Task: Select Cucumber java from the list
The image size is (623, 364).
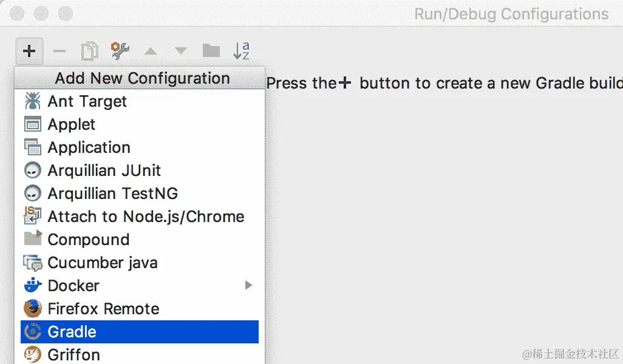Action: (140, 262)
